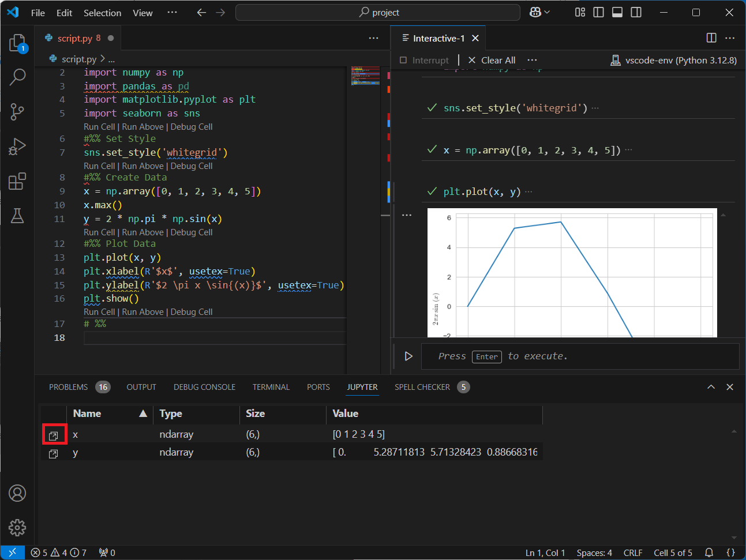Select kernel vscode-env (Python 3.12.8)
This screenshot has height=560, width=746.
click(673, 60)
